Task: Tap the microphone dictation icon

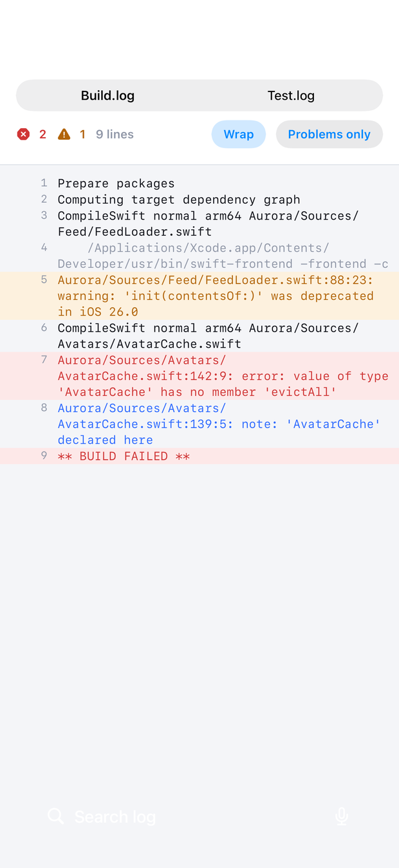Action: click(x=342, y=816)
